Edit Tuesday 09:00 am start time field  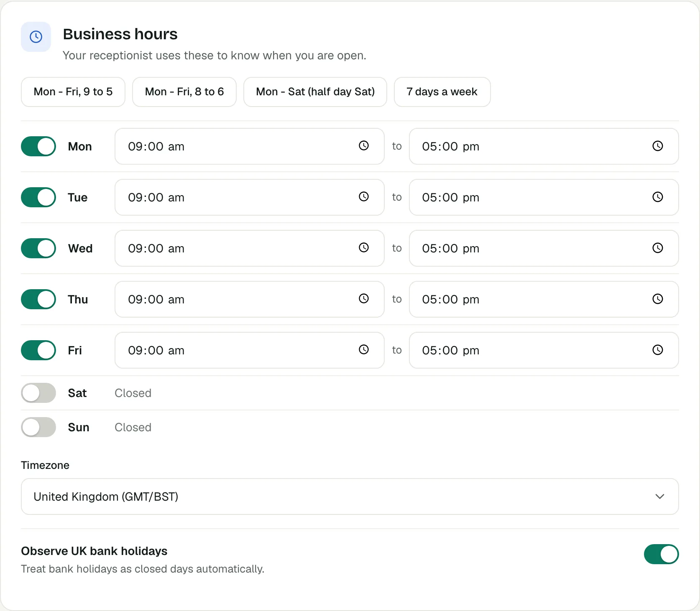pos(250,197)
